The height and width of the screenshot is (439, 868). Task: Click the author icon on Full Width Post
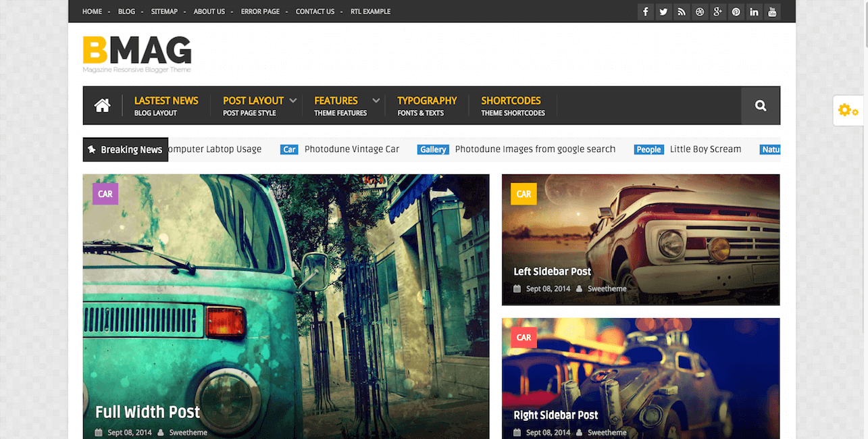(161, 432)
